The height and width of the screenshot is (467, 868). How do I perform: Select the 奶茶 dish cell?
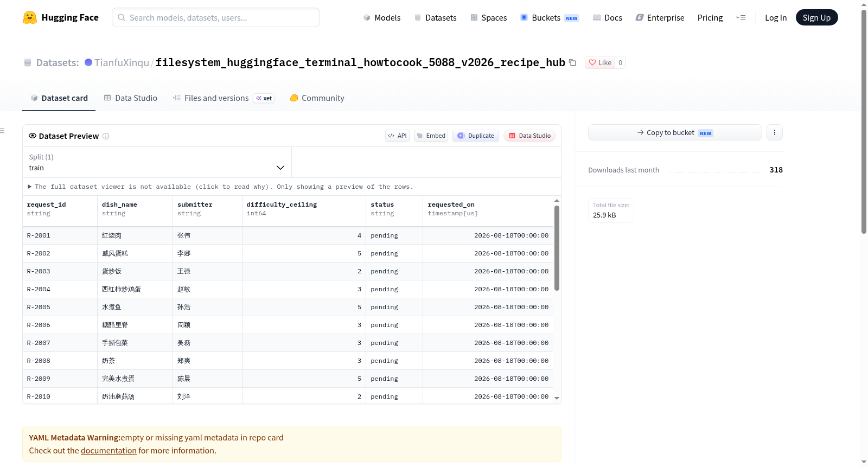135,361
